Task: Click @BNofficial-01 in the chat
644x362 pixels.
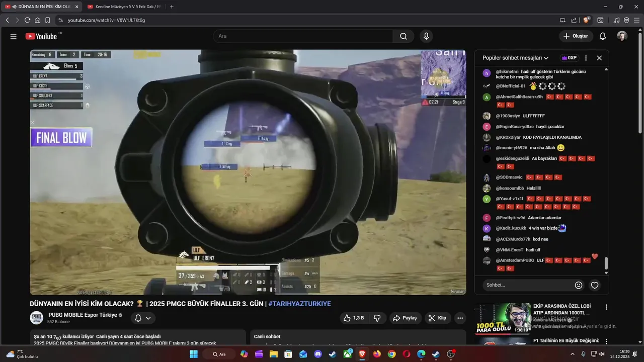Action: [511, 86]
